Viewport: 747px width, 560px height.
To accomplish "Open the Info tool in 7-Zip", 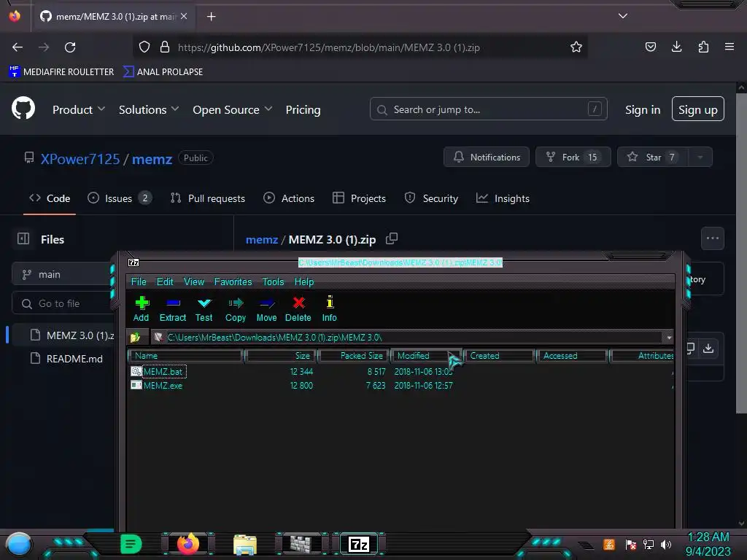I will [x=329, y=309].
